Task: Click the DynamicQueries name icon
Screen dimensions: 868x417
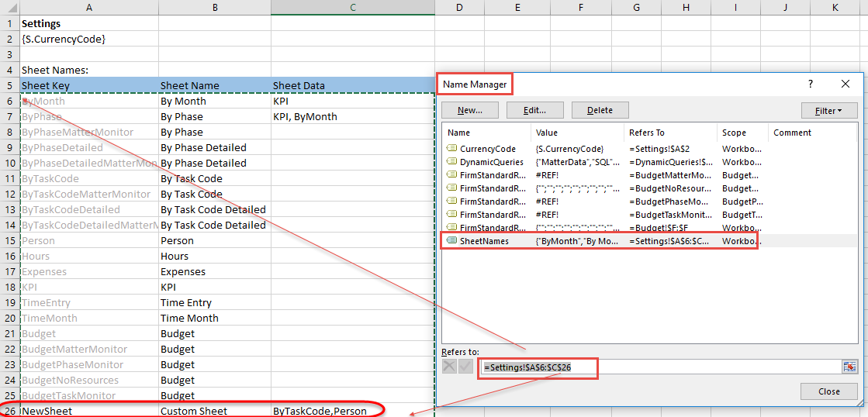Action: point(451,162)
